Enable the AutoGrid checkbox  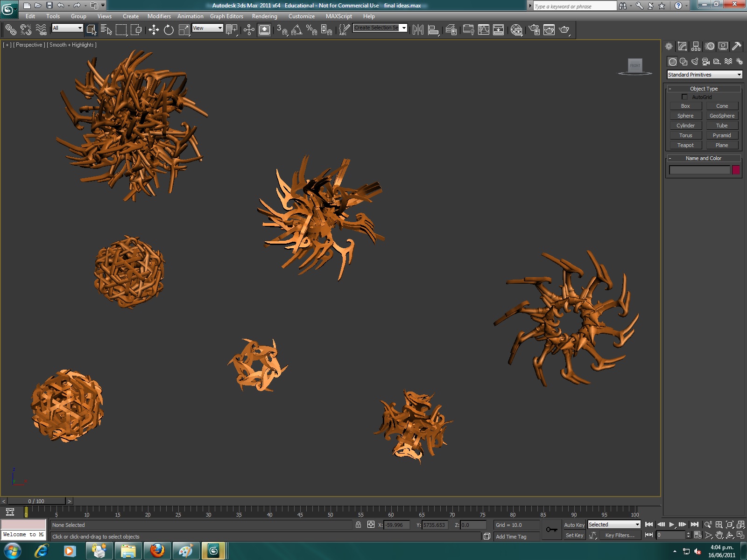(x=684, y=97)
